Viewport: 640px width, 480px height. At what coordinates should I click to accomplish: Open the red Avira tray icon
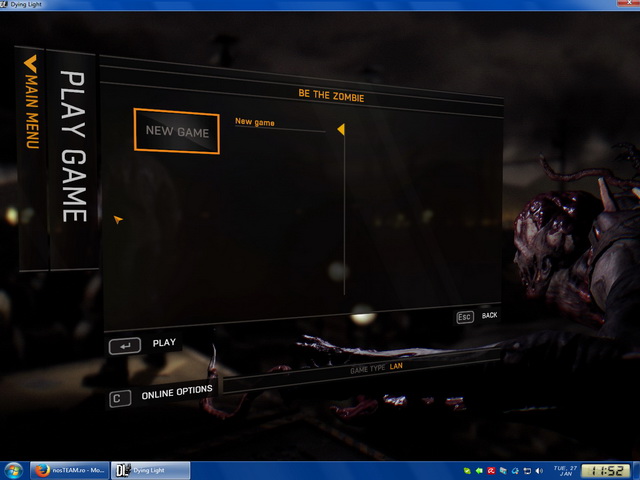[491, 471]
